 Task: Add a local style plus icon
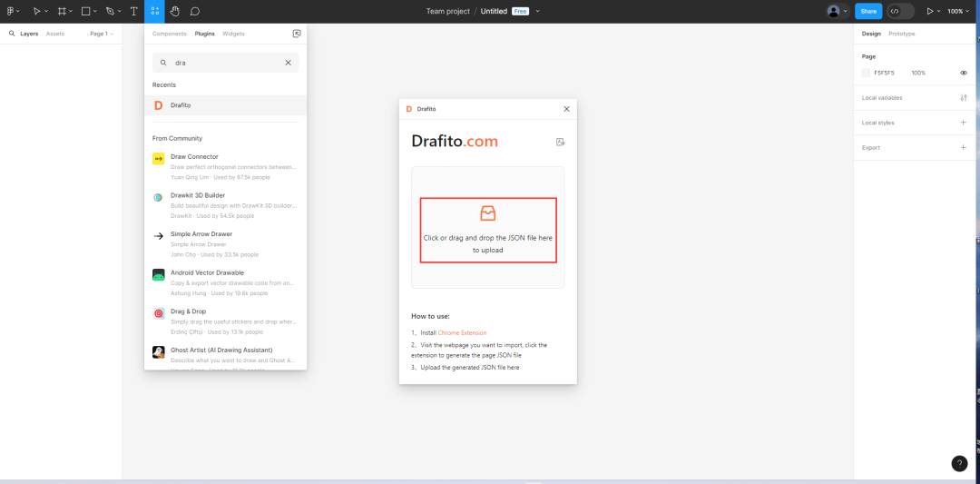pos(963,123)
